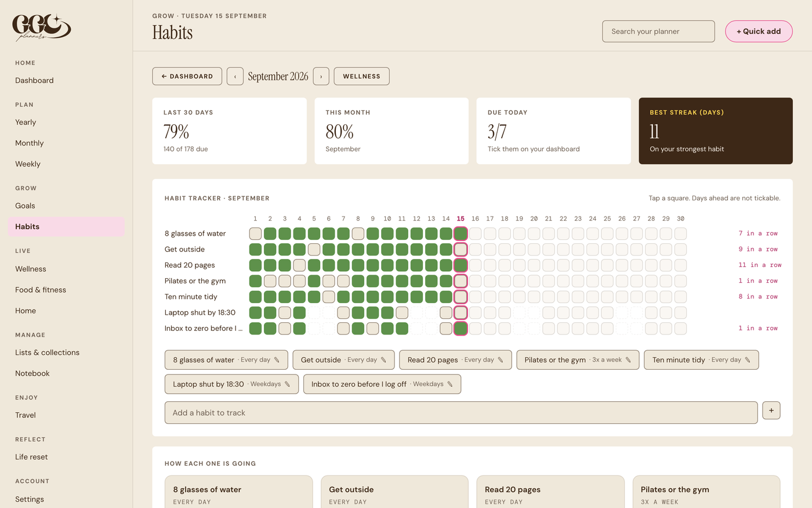Click the This month 80% card
The height and width of the screenshot is (508, 812).
tap(391, 131)
